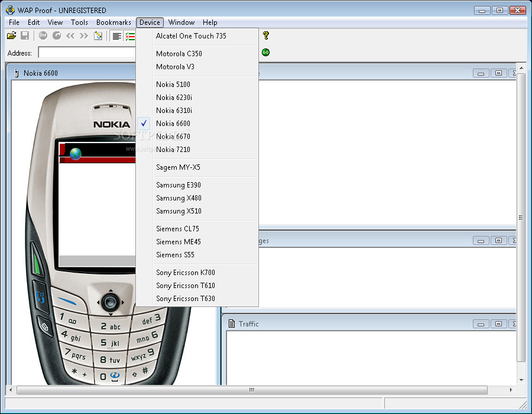Select Samsung E390 device

(197, 185)
